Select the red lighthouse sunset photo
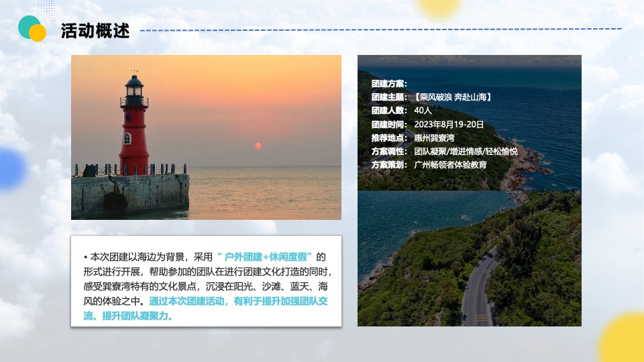Viewport: 644px width, 362px height. (x=206, y=137)
